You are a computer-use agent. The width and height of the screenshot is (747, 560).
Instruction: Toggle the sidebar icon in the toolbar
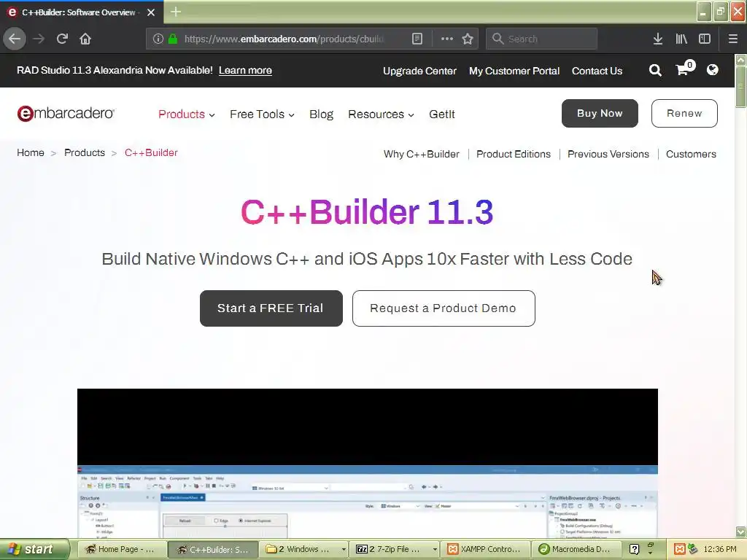(x=705, y=39)
